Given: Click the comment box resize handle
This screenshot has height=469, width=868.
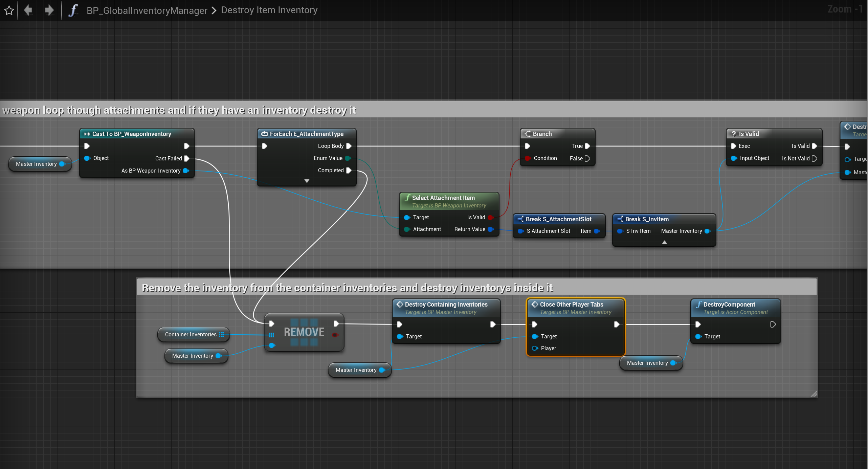Looking at the screenshot, I should [814, 394].
